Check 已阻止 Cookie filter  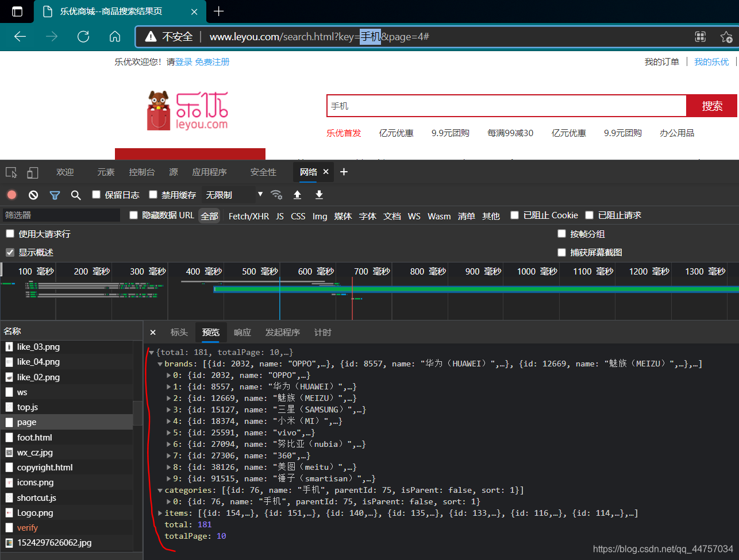tap(515, 215)
